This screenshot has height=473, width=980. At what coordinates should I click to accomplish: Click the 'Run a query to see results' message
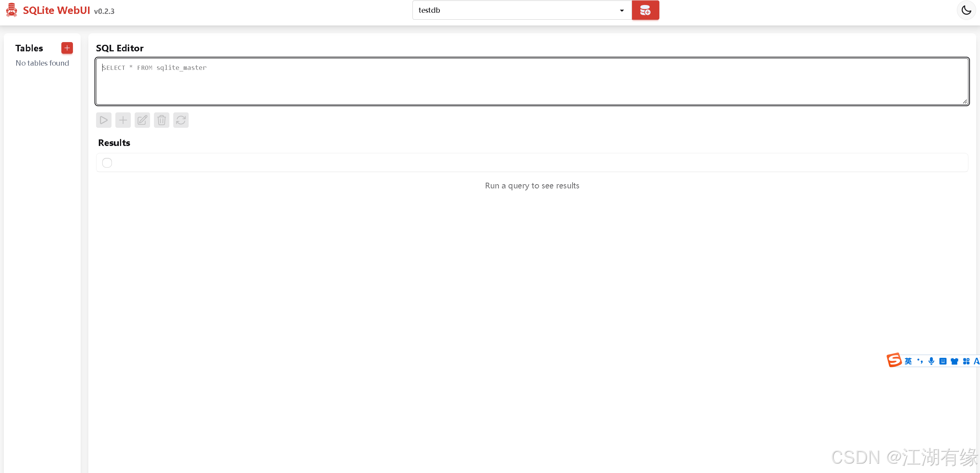[x=532, y=186]
